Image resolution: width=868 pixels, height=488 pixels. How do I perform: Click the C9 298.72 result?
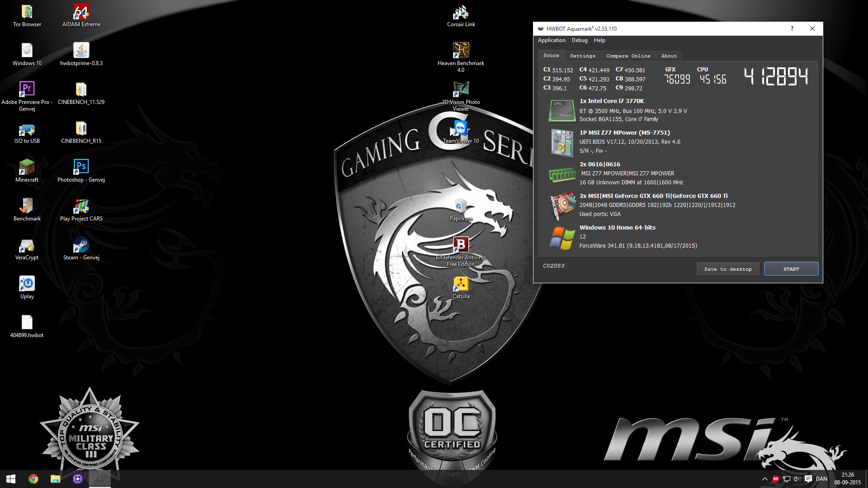tap(629, 88)
